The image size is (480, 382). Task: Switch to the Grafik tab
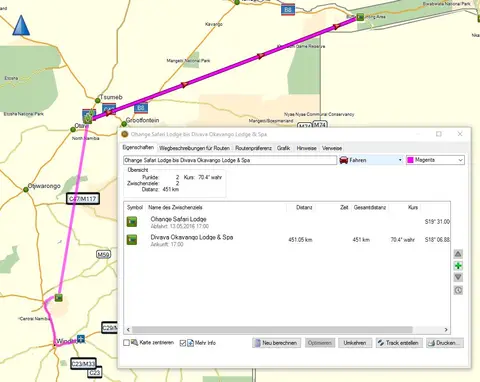click(x=283, y=148)
